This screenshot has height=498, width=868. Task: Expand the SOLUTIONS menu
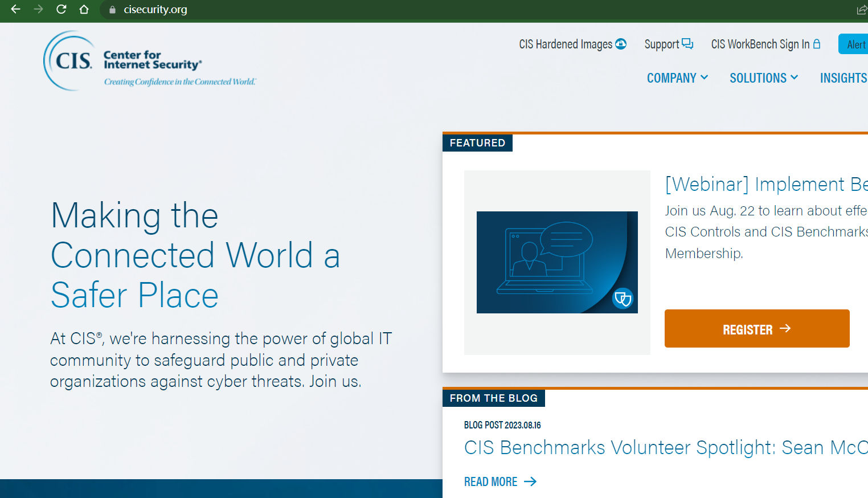764,78
